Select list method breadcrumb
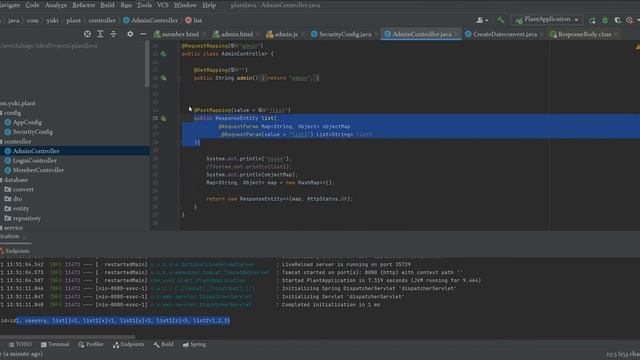The image size is (640, 360). (x=193, y=20)
